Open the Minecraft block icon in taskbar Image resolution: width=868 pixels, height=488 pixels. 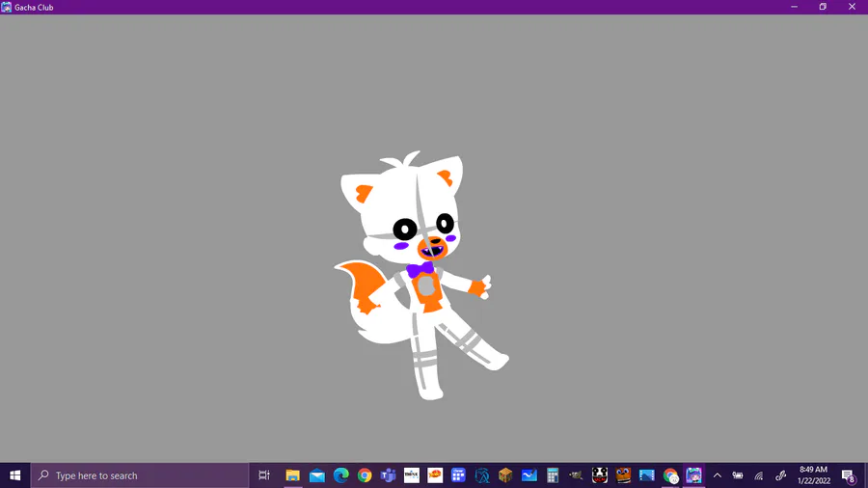(x=505, y=475)
